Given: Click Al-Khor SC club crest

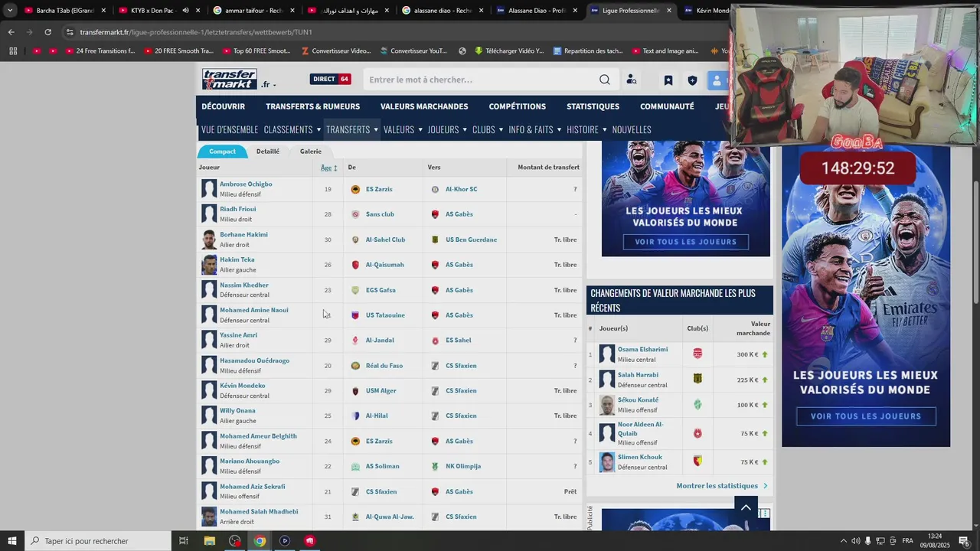Looking at the screenshot, I should 435,189.
